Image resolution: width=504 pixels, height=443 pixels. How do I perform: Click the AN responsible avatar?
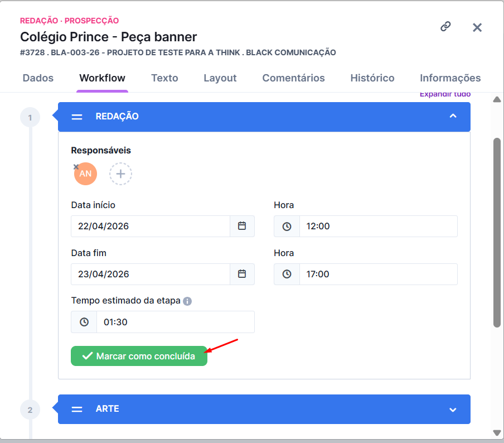[85, 174]
